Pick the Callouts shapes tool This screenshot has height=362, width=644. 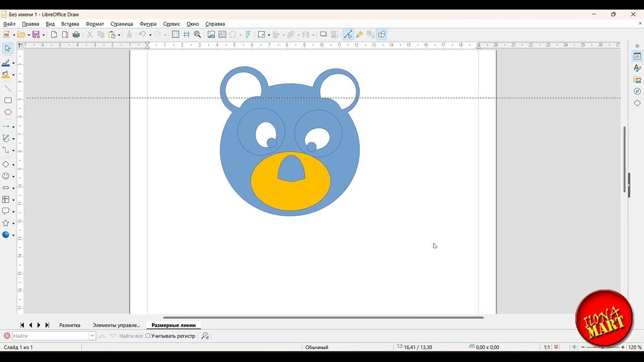(6, 211)
